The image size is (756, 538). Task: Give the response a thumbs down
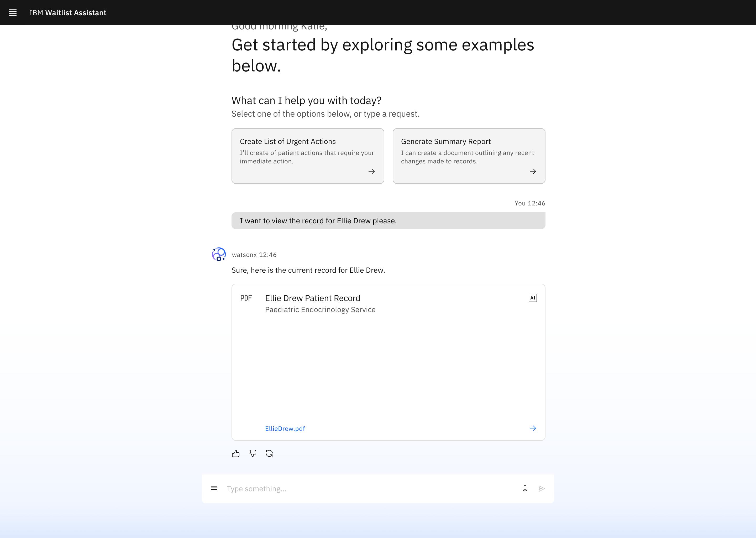pyautogui.click(x=253, y=453)
